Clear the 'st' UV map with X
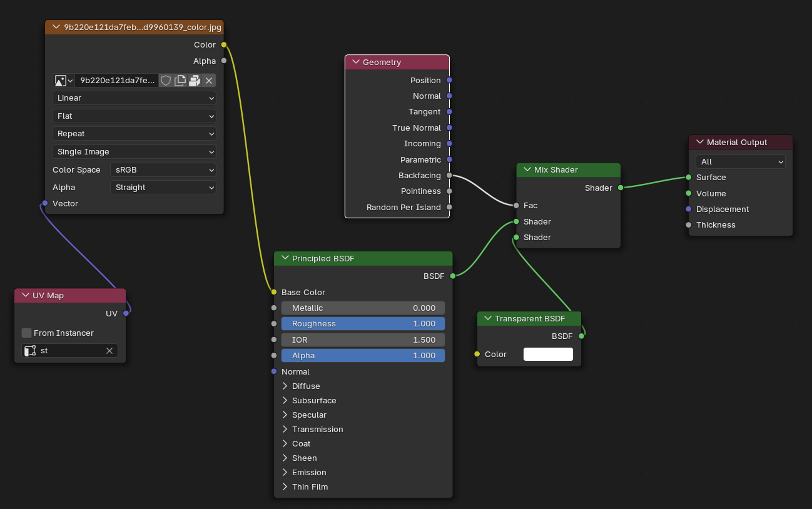 (109, 351)
